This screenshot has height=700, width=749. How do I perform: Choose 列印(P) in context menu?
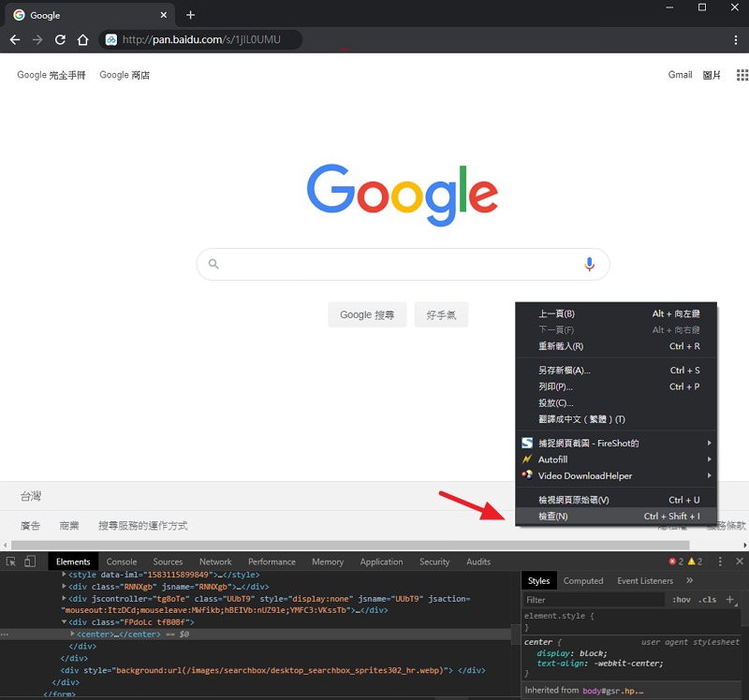pyautogui.click(x=616, y=386)
